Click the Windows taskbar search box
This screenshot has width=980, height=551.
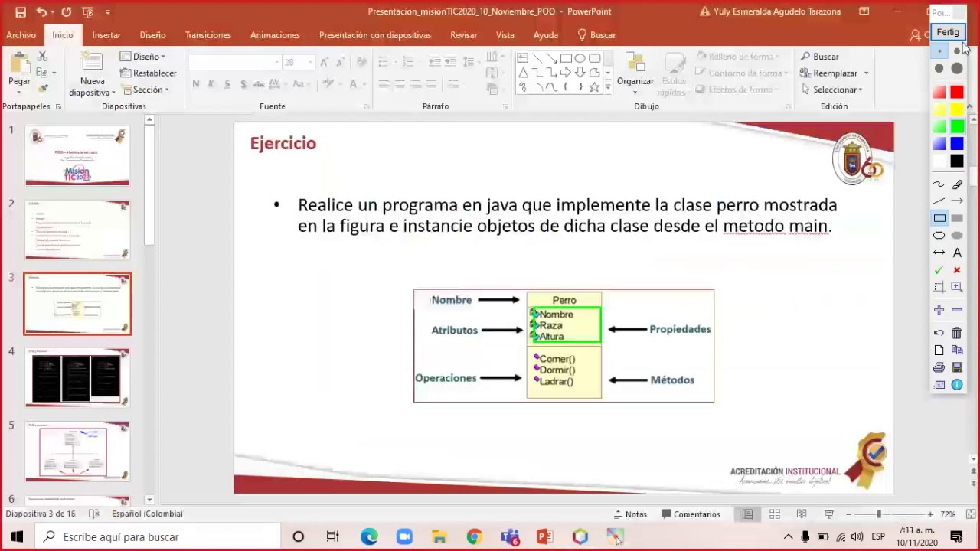pyautogui.click(x=156, y=536)
